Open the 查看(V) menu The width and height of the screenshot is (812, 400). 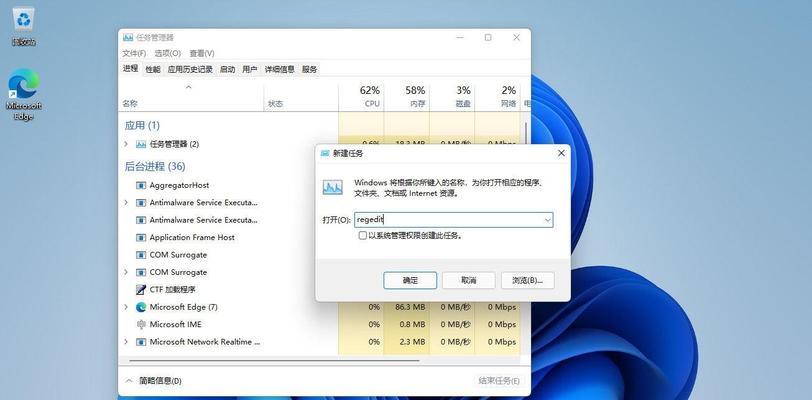pos(201,53)
